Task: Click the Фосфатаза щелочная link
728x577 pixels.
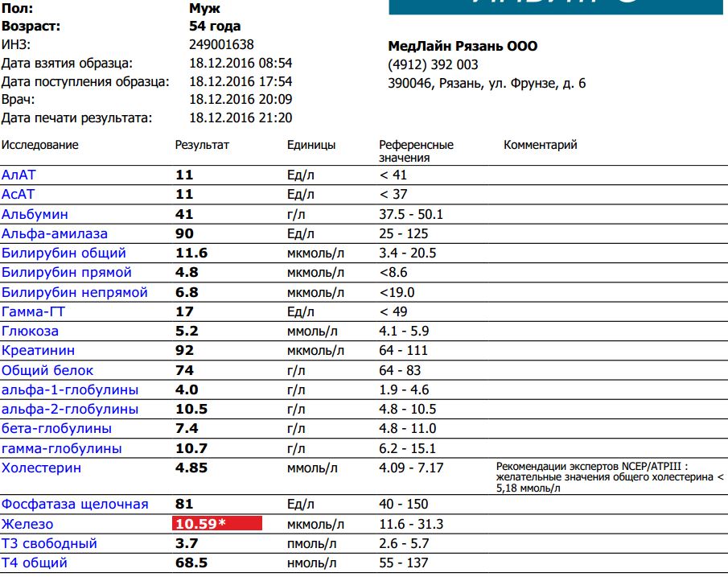Action: pyautogui.click(x=75, y=504)
